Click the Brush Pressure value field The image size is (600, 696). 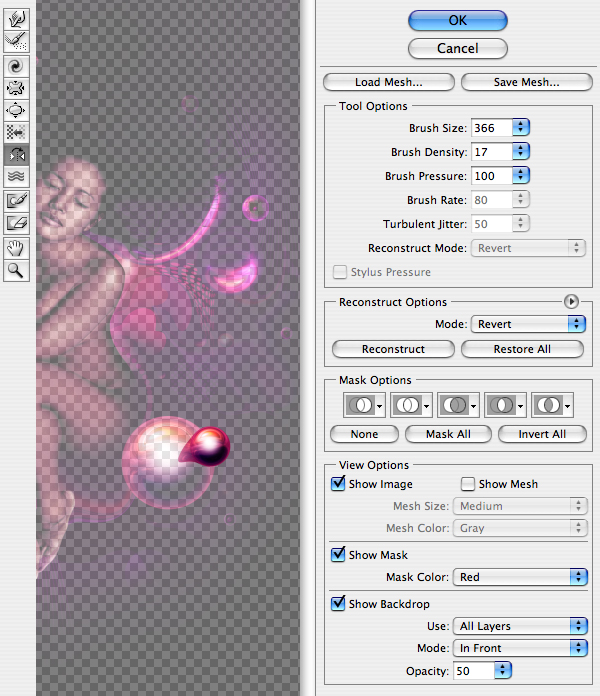(492, 176)
